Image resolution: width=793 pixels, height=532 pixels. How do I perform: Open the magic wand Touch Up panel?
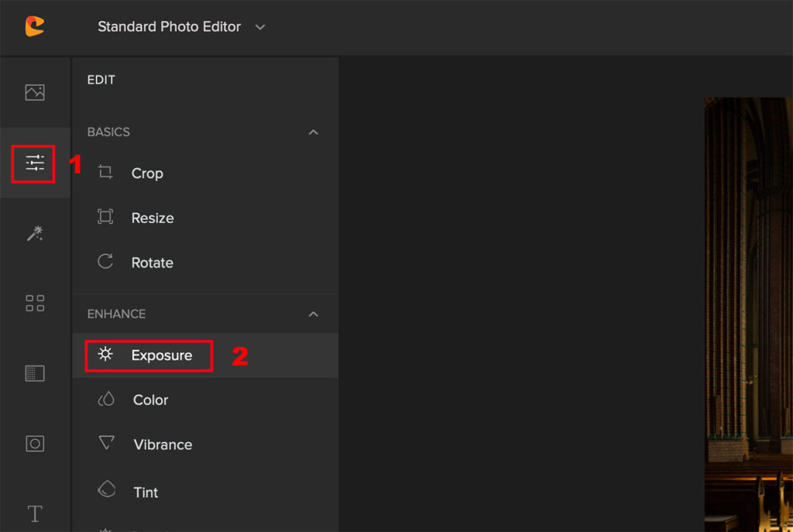pos(35,233)
